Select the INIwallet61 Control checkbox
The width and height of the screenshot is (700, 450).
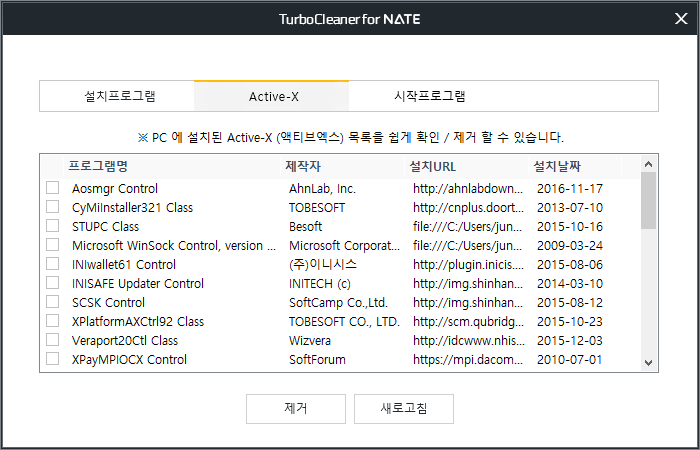point(53,263)
